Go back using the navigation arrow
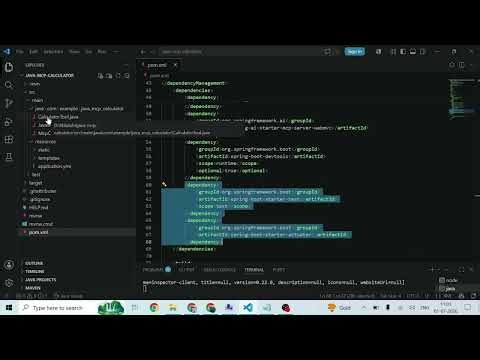480x360 pixels. tap(143, 52)
